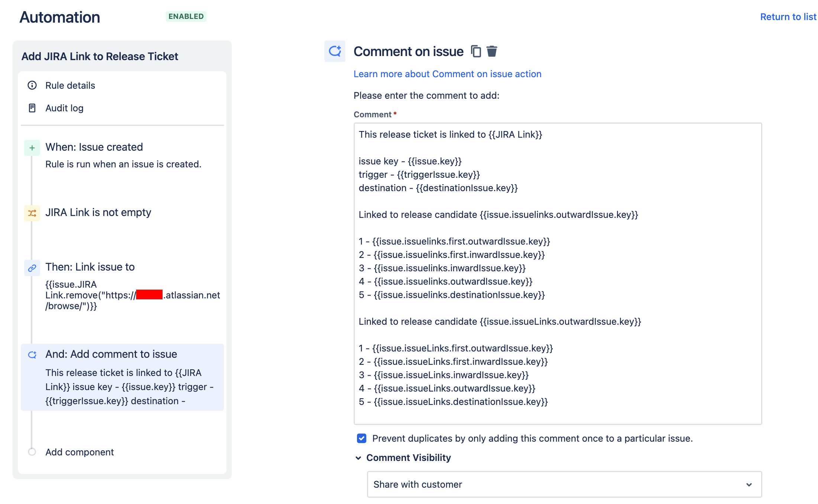Viewport: 818px width, 504px height.
Task: Open the Share with customer dropdown
Action: pyautogui.click(x=564, y=484)
